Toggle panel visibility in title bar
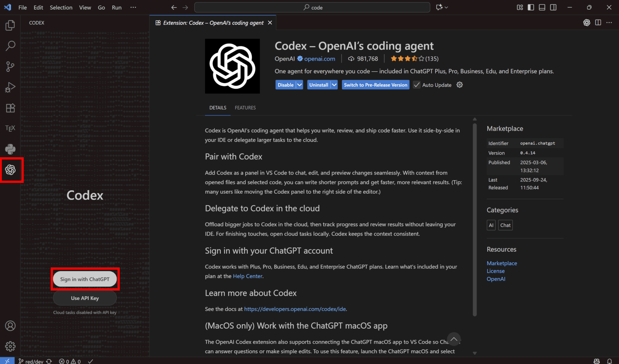619x364 pixels. [542, 8]
